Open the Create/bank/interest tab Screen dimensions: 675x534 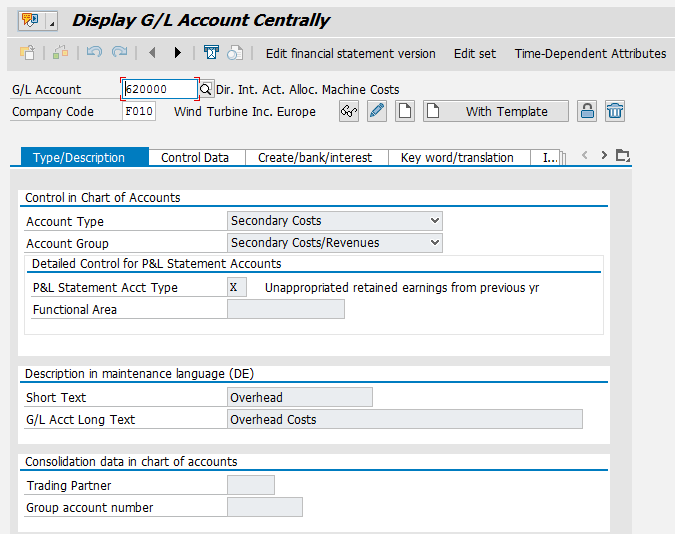coord(315,157)
